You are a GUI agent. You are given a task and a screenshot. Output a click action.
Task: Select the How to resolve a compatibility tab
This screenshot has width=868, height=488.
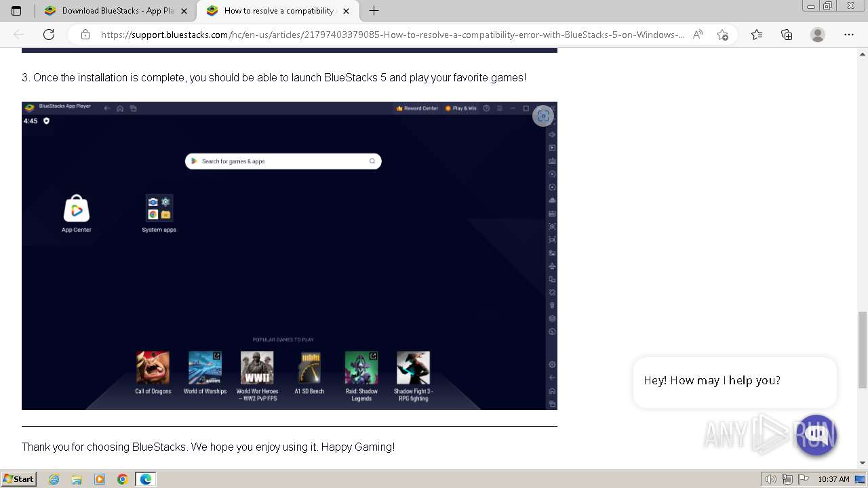(278, 11)
